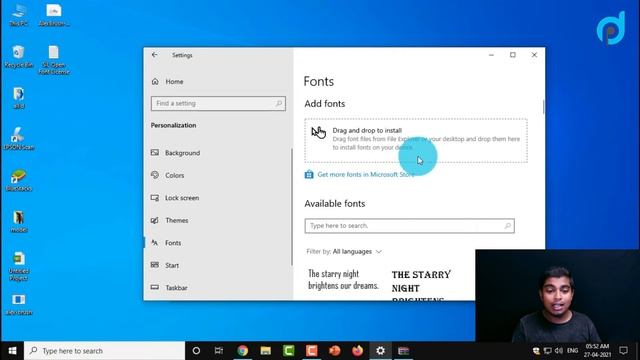Click the Background picture icon in sidebar

(x=155, y=153)
